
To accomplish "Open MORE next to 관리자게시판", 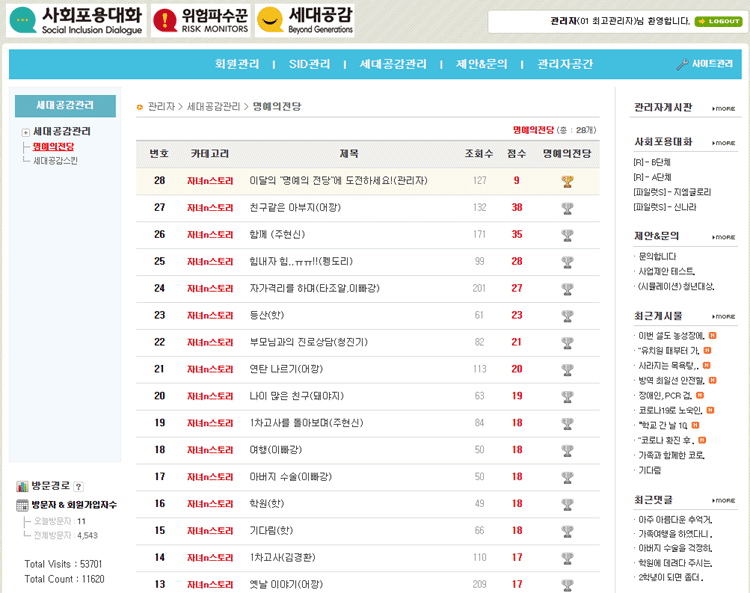I will point(724,108).
